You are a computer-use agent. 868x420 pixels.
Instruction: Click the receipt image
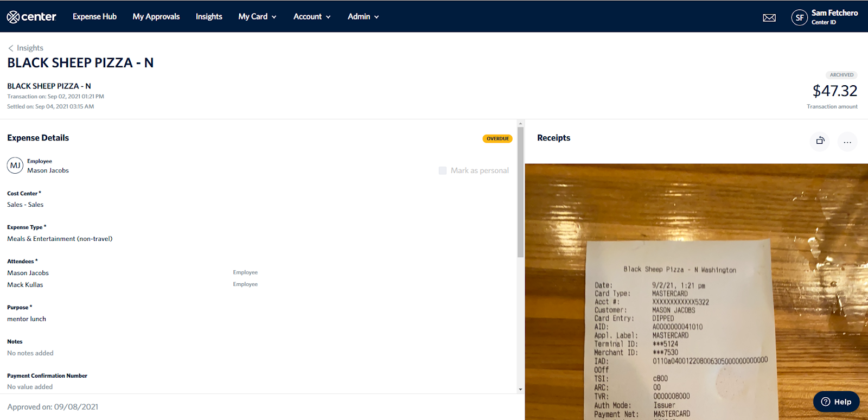click(x=697, y=292)
